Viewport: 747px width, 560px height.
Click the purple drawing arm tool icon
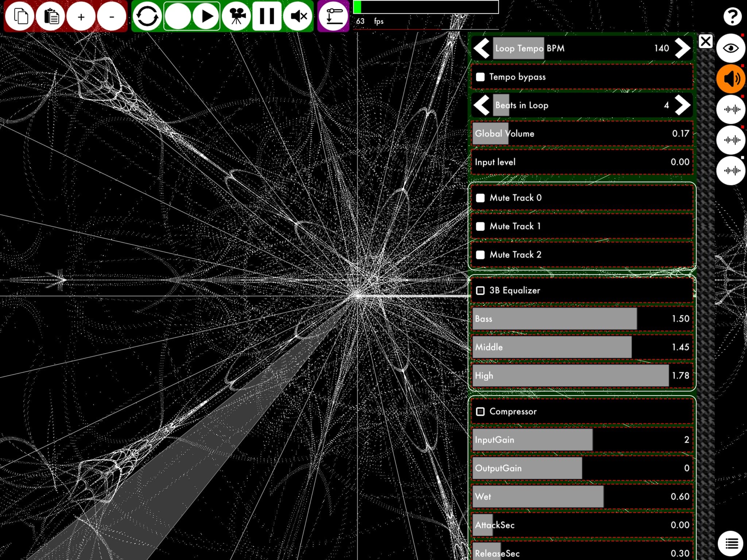(x=333, y=16)
